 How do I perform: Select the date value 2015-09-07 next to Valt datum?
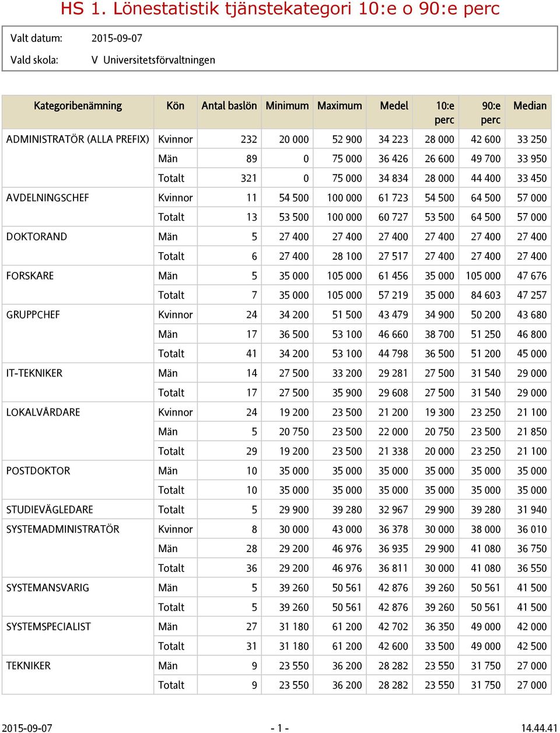(x=117, y=39)
